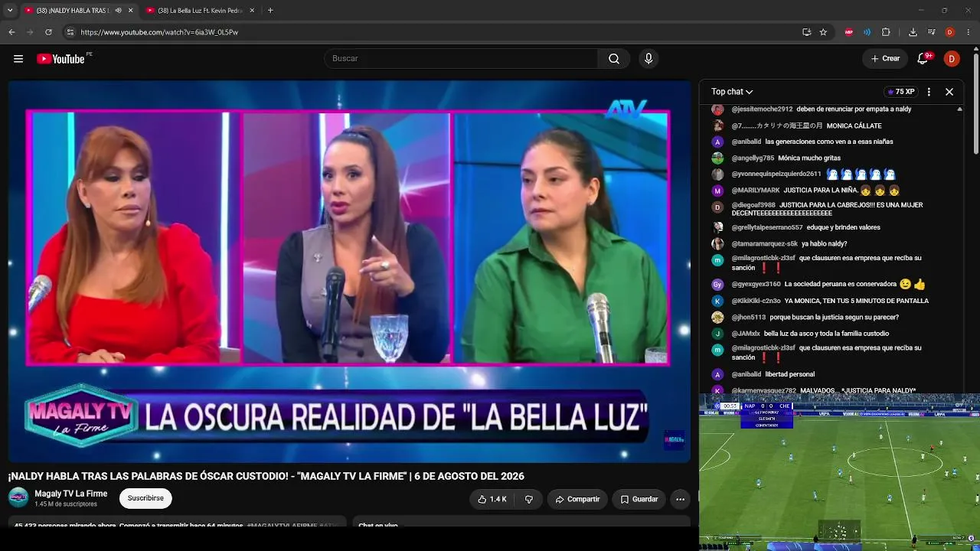Click the Magaly TV live video player
Viewport: 980px width, 551px height.
coord(349,271)
